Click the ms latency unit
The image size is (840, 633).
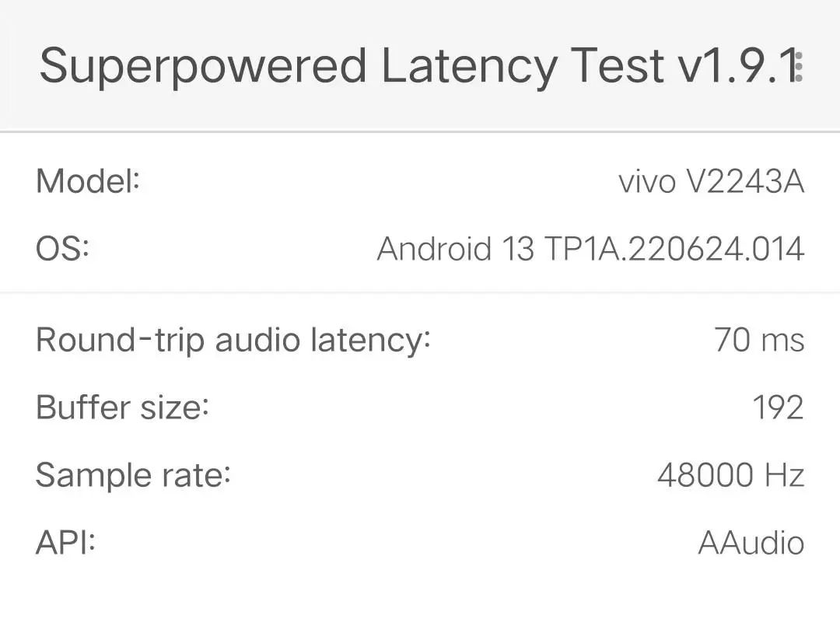point(782,340)
